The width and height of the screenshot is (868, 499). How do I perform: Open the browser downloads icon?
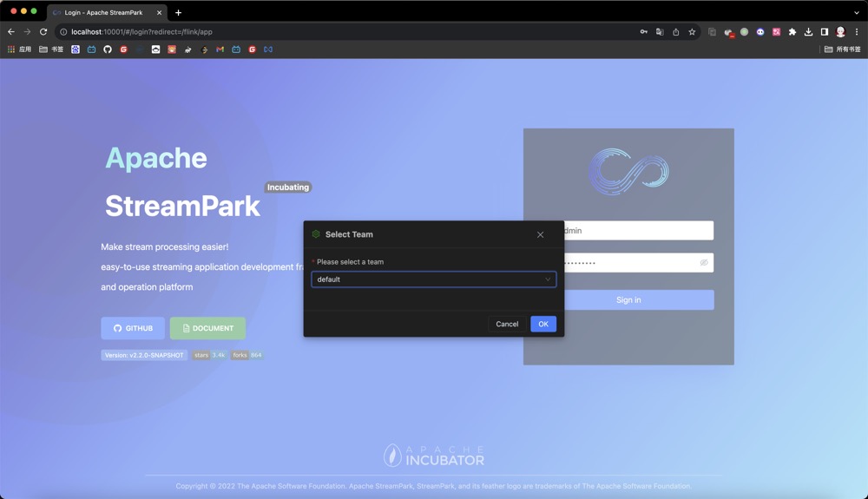pos(808,32)
